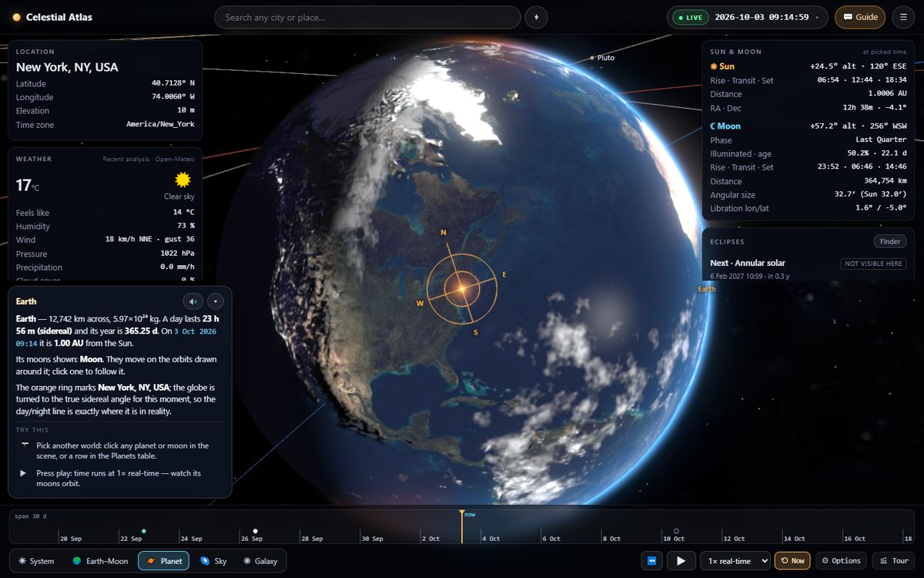
Task: Switch to the Sky view tab
Action: (213, 561)
